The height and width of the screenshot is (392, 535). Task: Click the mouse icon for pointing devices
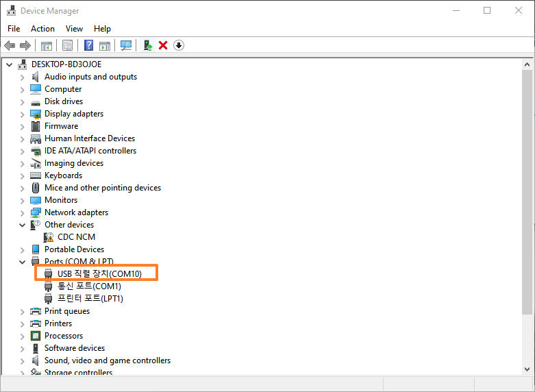tap(36, 188)
